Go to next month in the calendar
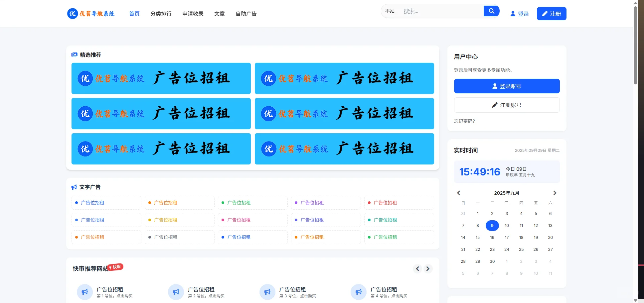Image resolution: width=644 pixels, height=303 pixels. 555,193
